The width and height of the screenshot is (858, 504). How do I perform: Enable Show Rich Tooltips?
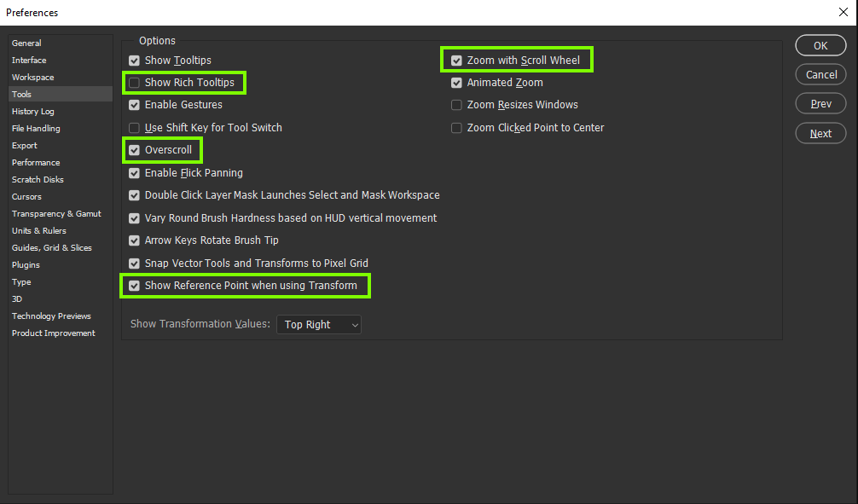point(134,83)
